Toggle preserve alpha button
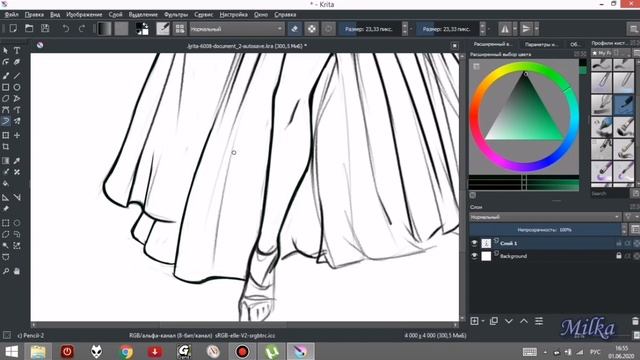The height and width of the screenshot is (360, 640). [x=311, y=29]
